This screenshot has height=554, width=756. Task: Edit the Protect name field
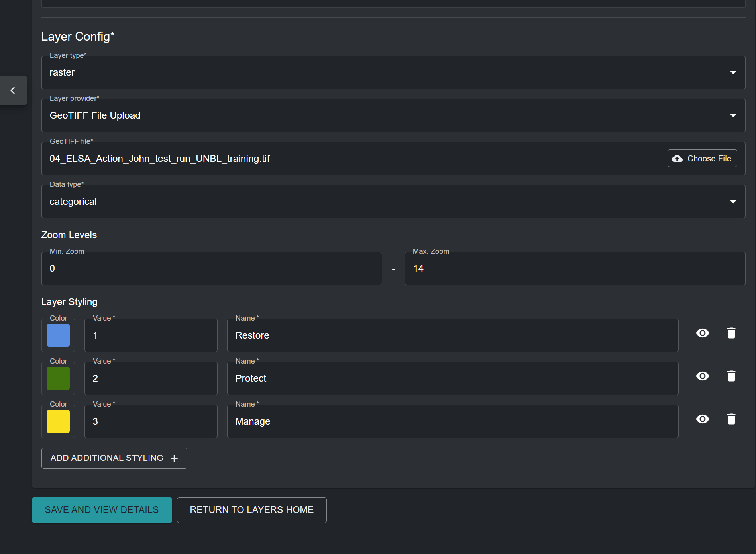(x=452, y=378)
